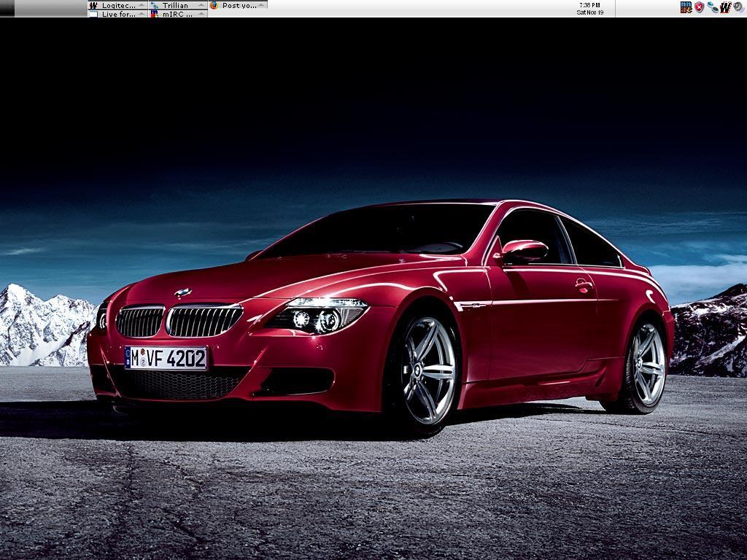Click the date Sat Nov 19
747x560 pixels.
(x=589, y=12)
